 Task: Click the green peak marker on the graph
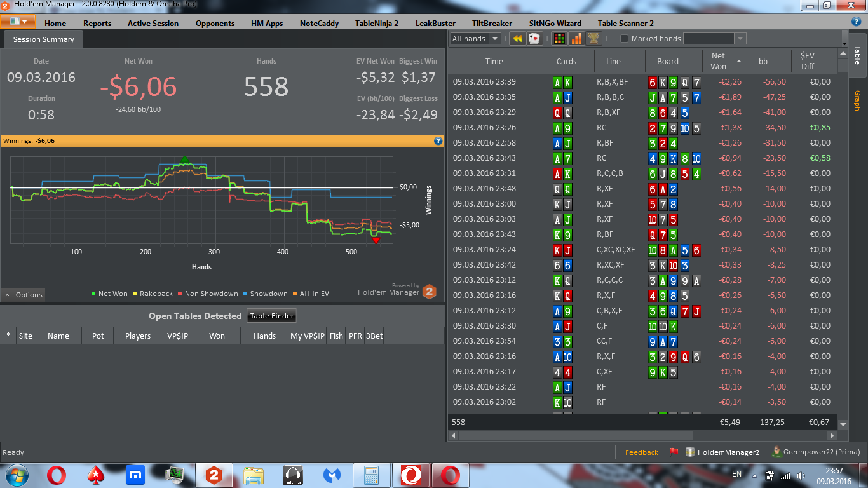pyautogui.click(x=185, y=159)
